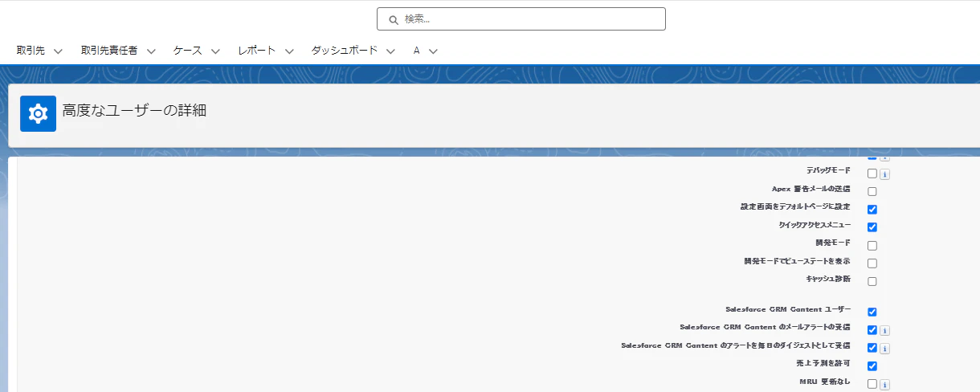Check 開発モードでビューステートを表示
980x392 pixels.
[x=872, y=263]
